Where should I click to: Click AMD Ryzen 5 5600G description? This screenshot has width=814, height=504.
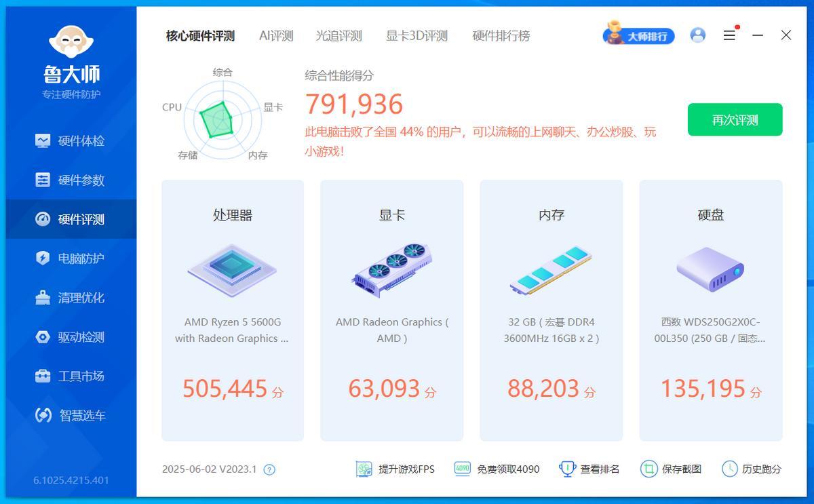[x=232, y=330]
